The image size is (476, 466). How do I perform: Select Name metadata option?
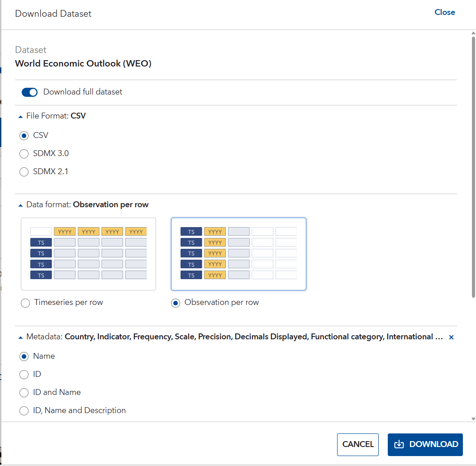24,357
